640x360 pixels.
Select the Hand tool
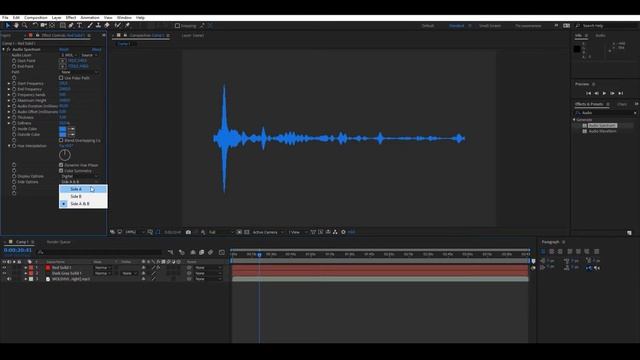tap(16, 25)
